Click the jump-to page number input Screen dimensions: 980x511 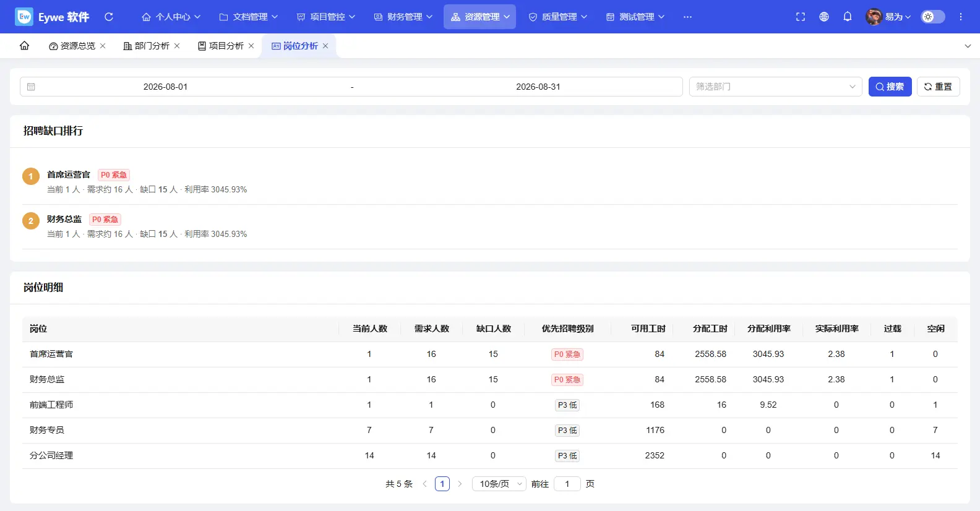click(567, 484)
